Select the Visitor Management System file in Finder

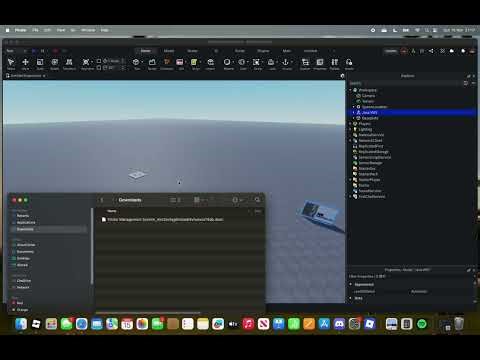pos(163,220)
